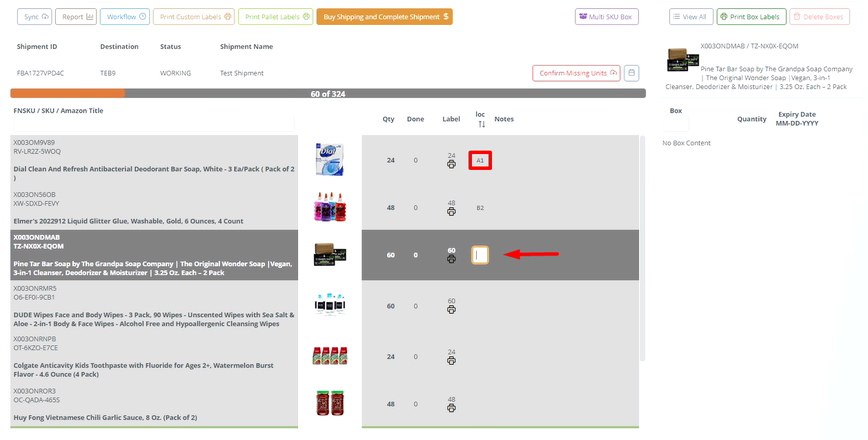
Task: Click printer icon for Pine Tar Soap label
Action: tap(451, 259)
